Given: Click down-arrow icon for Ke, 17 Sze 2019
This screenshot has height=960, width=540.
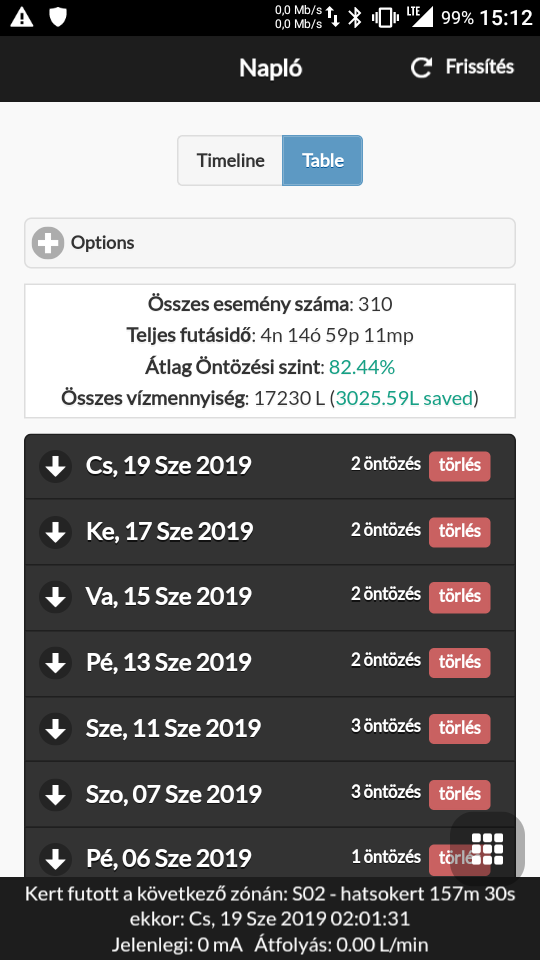Looking at the screenshot, I should pyautogui.click(x=56, y=532).
